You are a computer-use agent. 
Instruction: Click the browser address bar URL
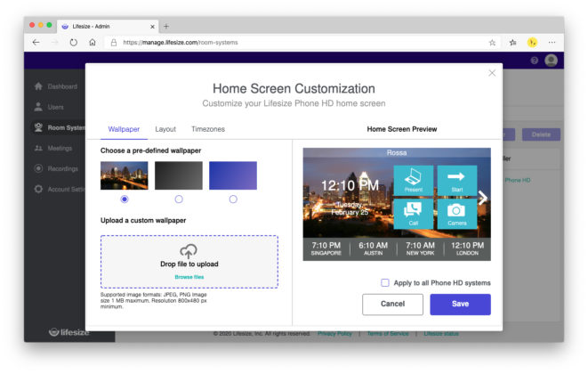click(181, 43)
